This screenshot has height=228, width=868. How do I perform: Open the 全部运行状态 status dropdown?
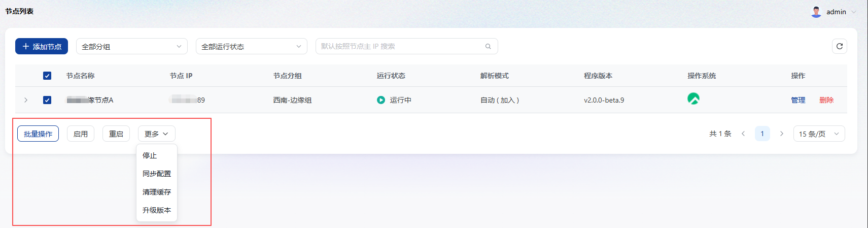tap(251, 46)
